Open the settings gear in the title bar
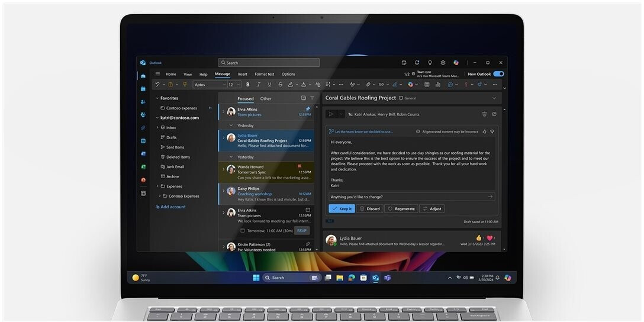 (x=443, y=62)
